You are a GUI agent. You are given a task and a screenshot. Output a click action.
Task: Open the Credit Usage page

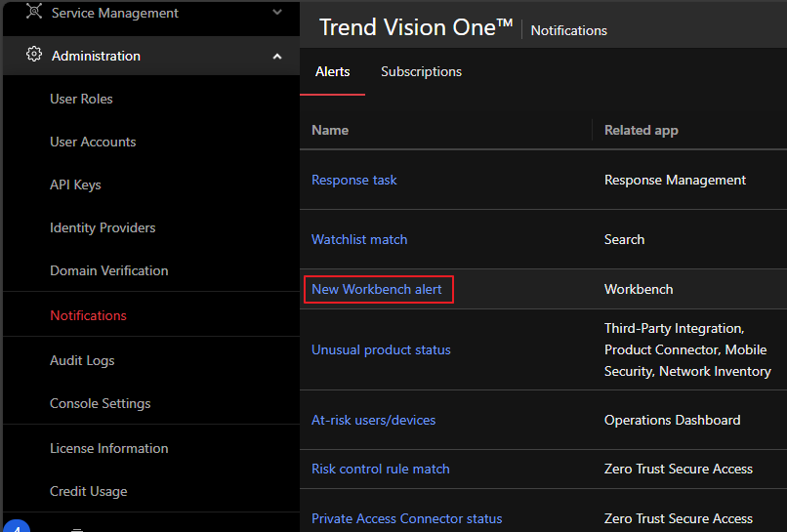88,491
